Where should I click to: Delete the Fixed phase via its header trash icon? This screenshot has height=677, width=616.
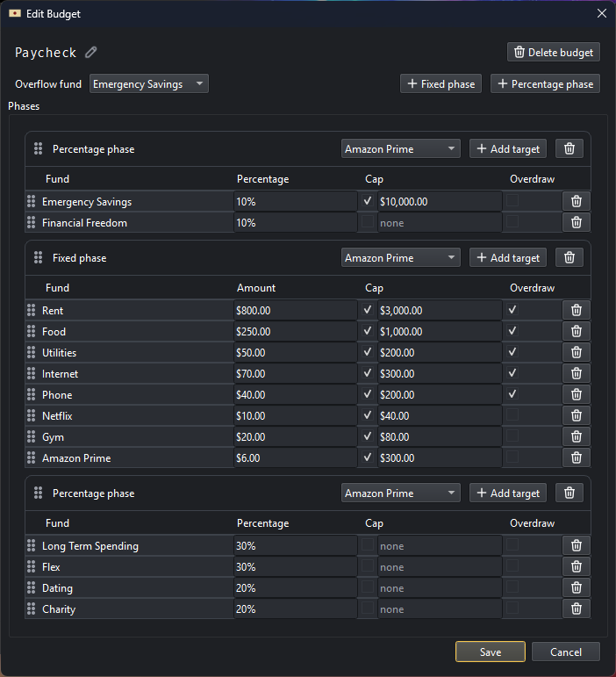(x=569, y=258)
